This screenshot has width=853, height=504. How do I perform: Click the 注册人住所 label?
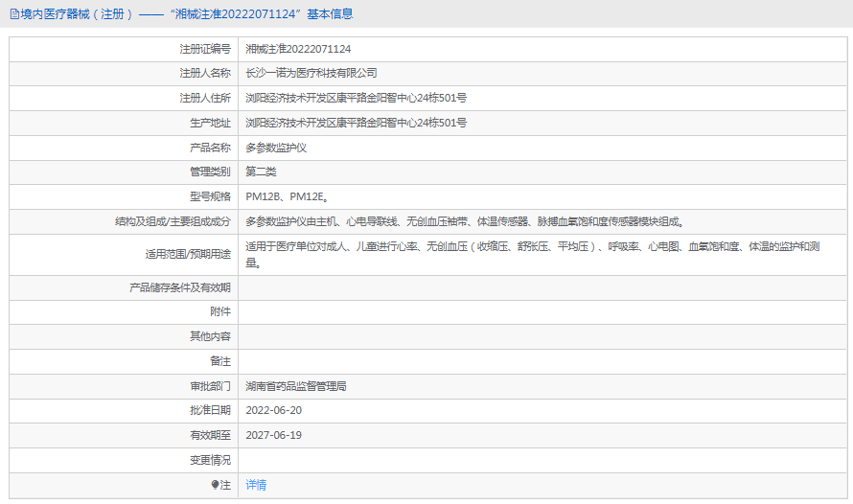pyautogui.click(x=205, y=98)
